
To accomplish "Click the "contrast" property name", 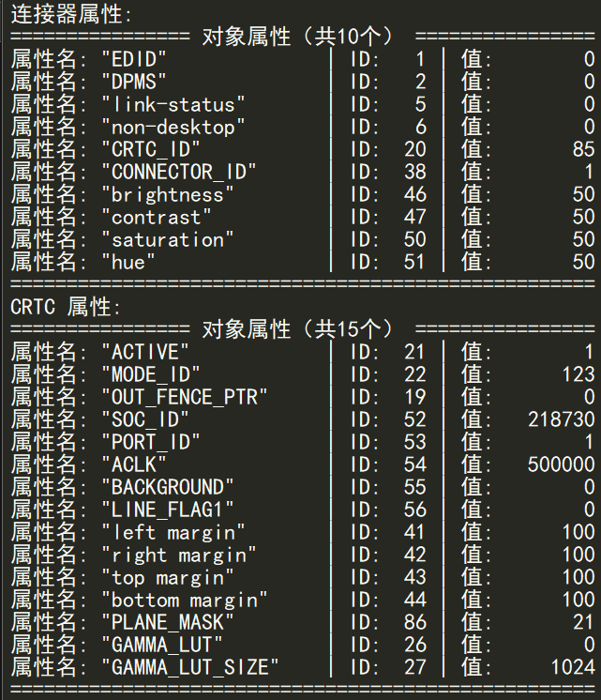I will coord(157,217).
